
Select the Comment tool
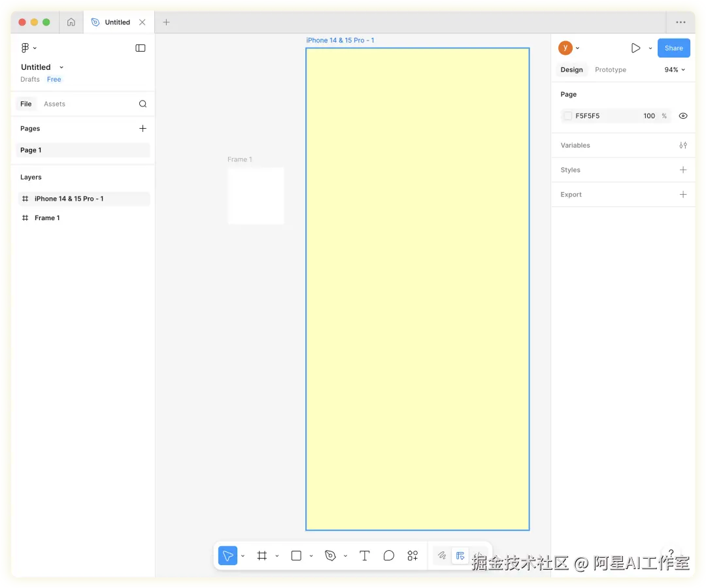[389, 556]
